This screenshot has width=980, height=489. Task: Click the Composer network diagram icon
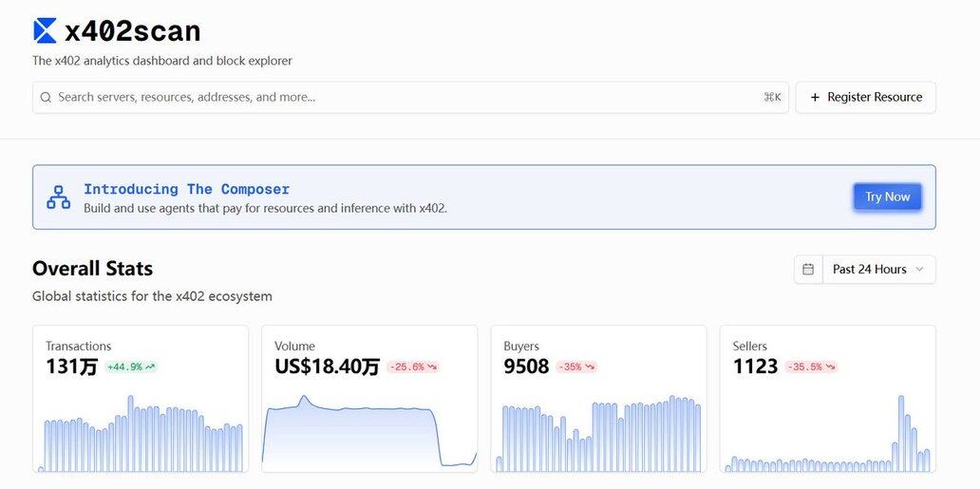coord(59,197)
